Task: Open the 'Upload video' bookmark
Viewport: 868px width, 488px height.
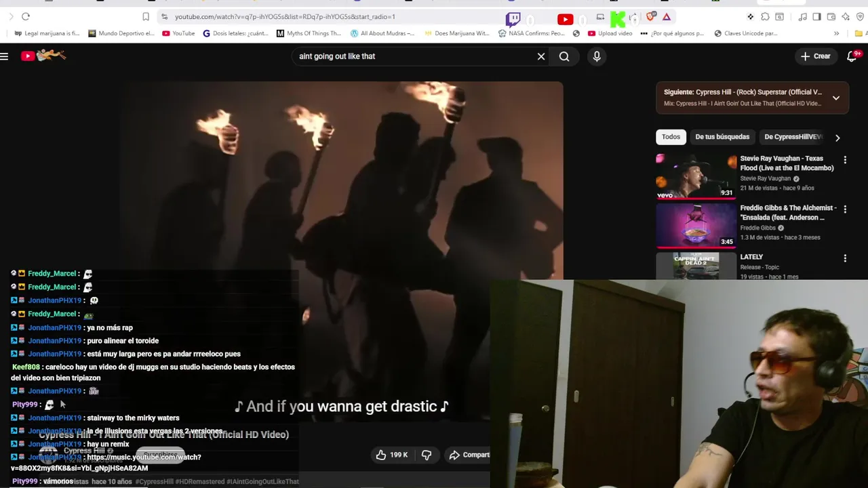Action: point(610,33)
